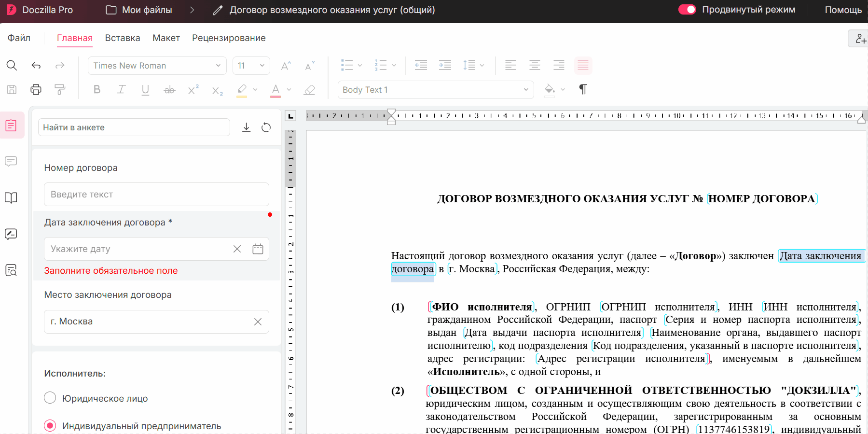The height and width of the screenshot is (434, 868).
Task: Click the Номер договора text field
Action: pos(156,195)
